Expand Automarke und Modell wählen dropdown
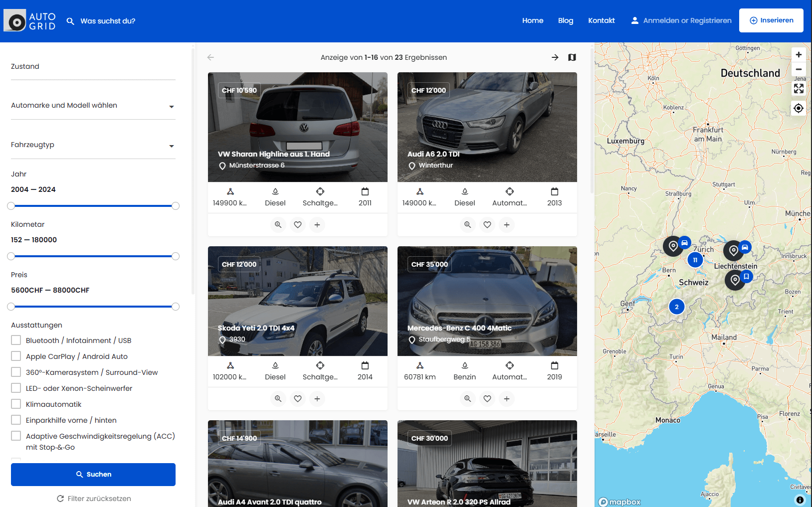This screenshot has width=812, height=507. click(x=93, y=106)
